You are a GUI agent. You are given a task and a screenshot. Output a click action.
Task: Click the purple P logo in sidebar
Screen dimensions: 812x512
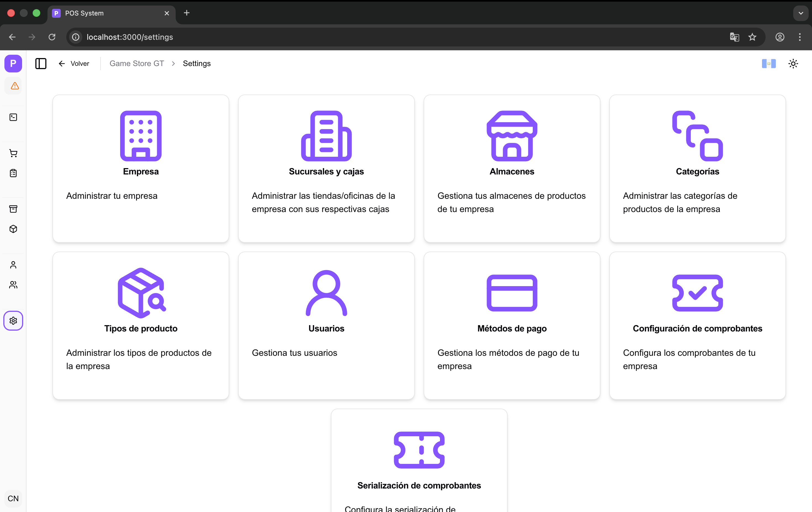tap(13, 64)
